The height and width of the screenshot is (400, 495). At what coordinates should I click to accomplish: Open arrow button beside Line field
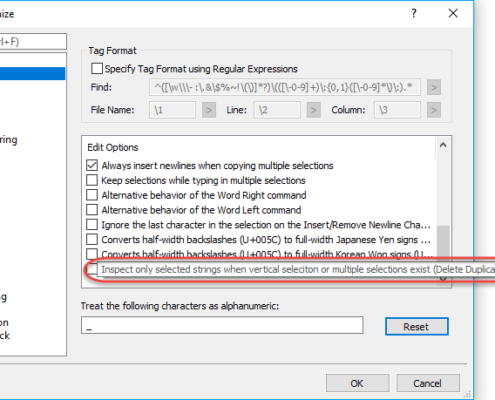tap(314, 110)
